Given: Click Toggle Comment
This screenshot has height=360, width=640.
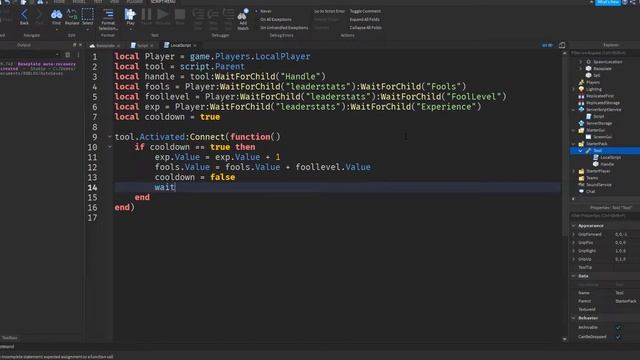Looking at the screenshot, I should [365, 11].
